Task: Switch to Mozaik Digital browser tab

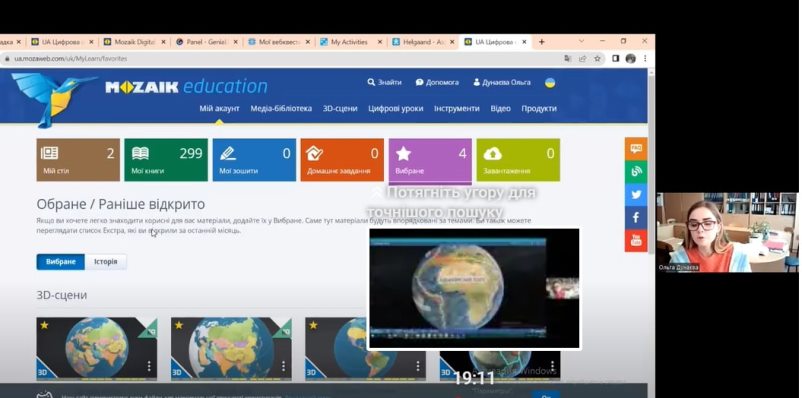Action: click(x=135, y=42)
